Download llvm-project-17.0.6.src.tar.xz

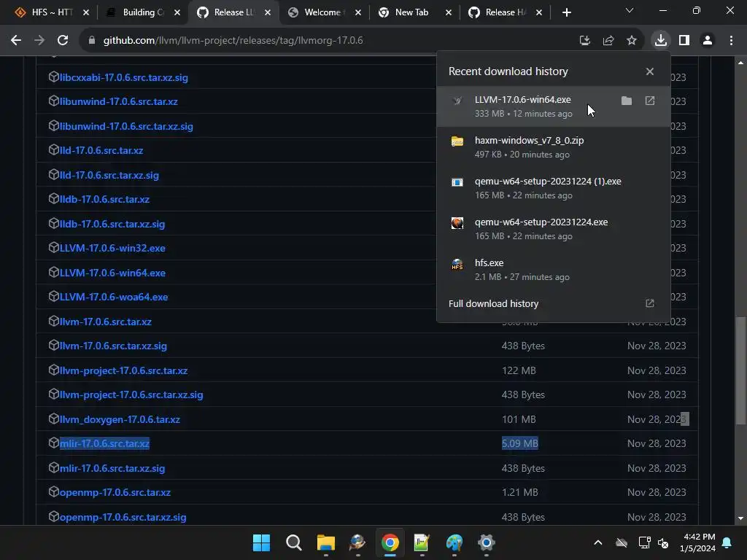pyautogui.click(x=123, y=370)
